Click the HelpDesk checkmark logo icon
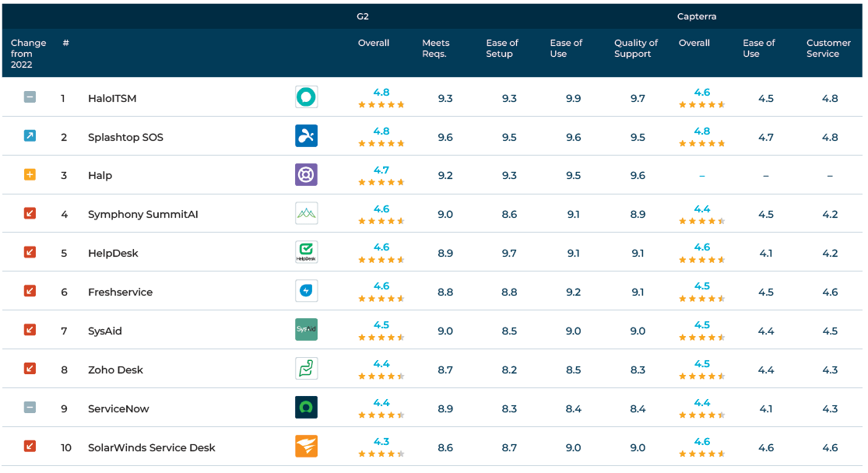The width and height of the screenshot is (868, 473). [x=306, y=252]
